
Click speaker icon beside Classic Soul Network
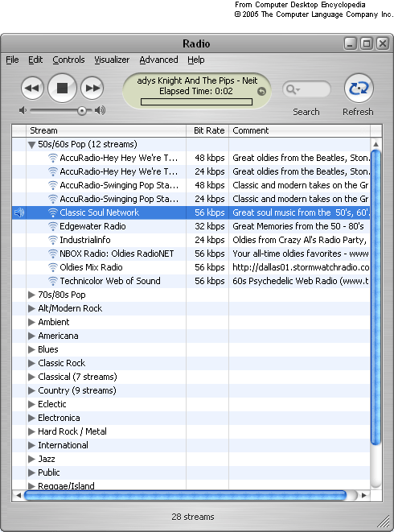coord(19,212)
